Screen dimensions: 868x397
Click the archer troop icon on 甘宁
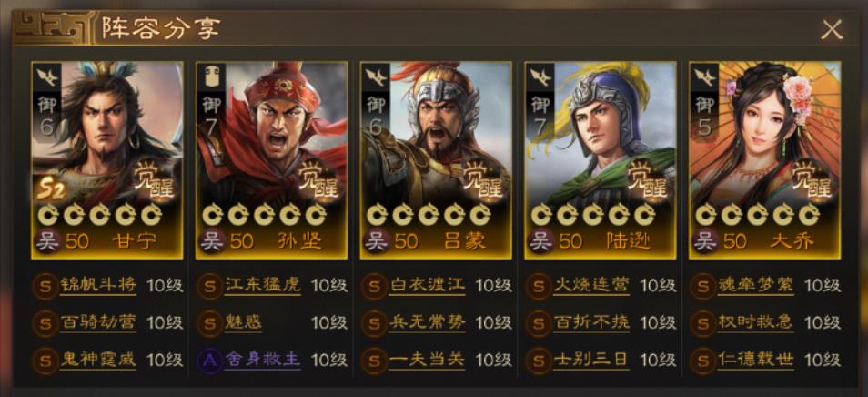click(46, 77)
